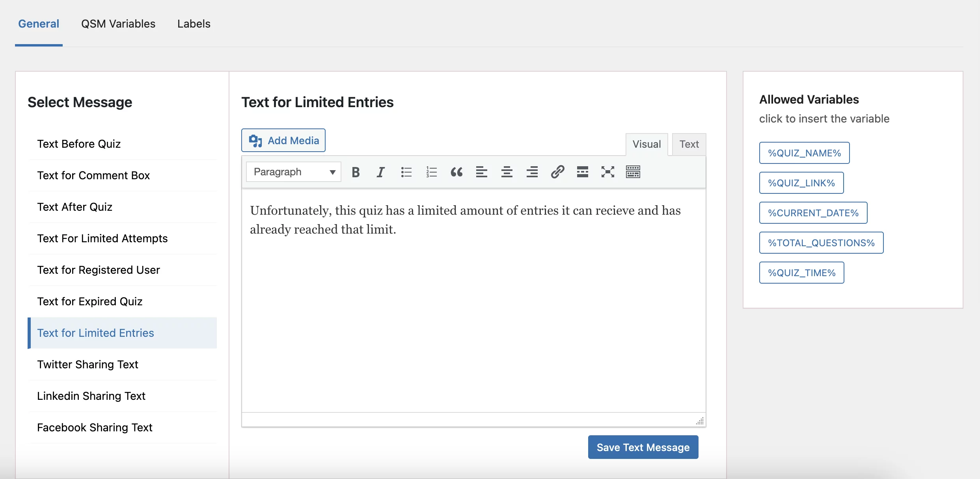This screenshot has width=980, height=479.
Task: Align text center
Action: [x=507, y=172]
